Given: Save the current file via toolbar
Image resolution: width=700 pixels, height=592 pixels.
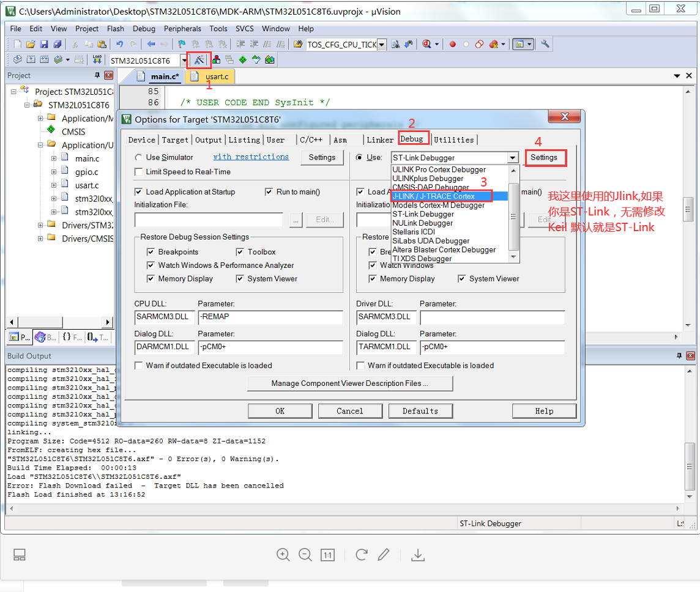Looking at the screenshot, I should click(44, 44).
